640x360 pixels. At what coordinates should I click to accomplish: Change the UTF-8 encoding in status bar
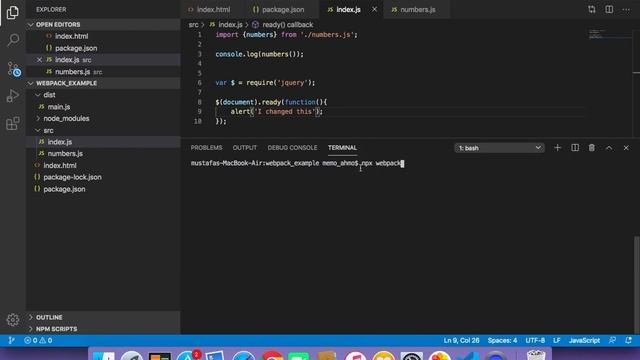coord(535,340)
